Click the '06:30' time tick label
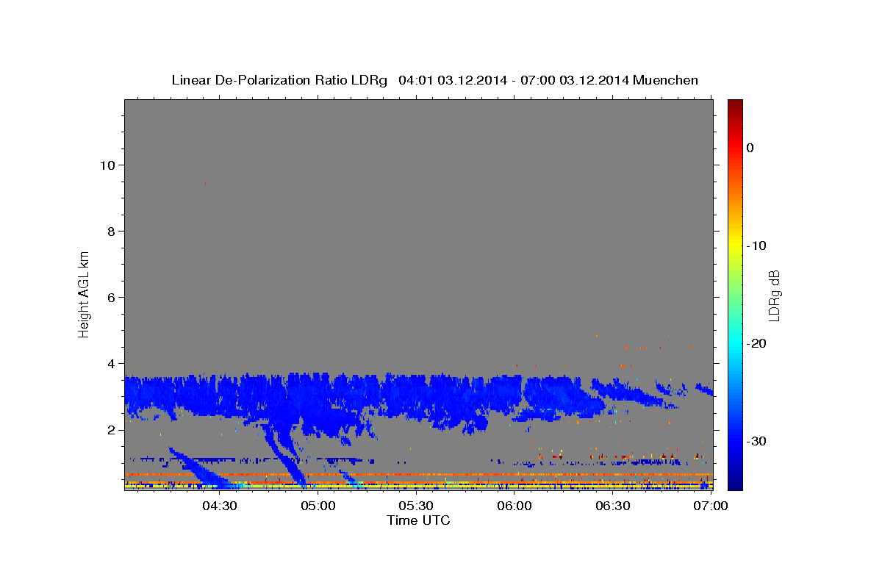This screenshot has height=588, width=882. (612, 506)
